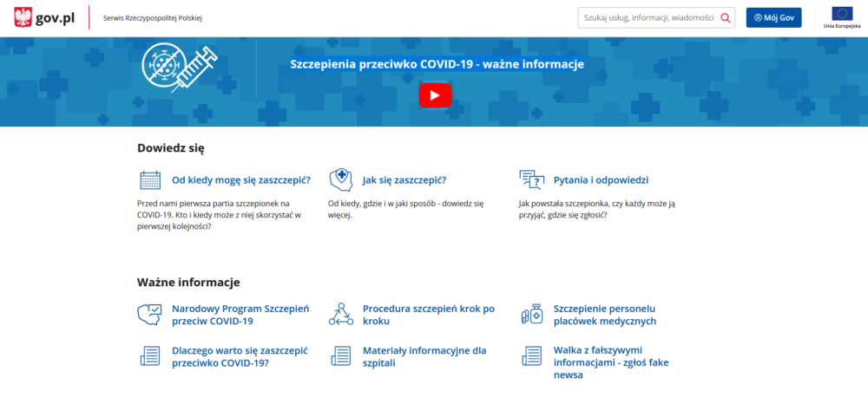Click the COVID-19 vaccination banner title
Screen dimensions: 868x404
pyautogui.click(x=437, y=64)
